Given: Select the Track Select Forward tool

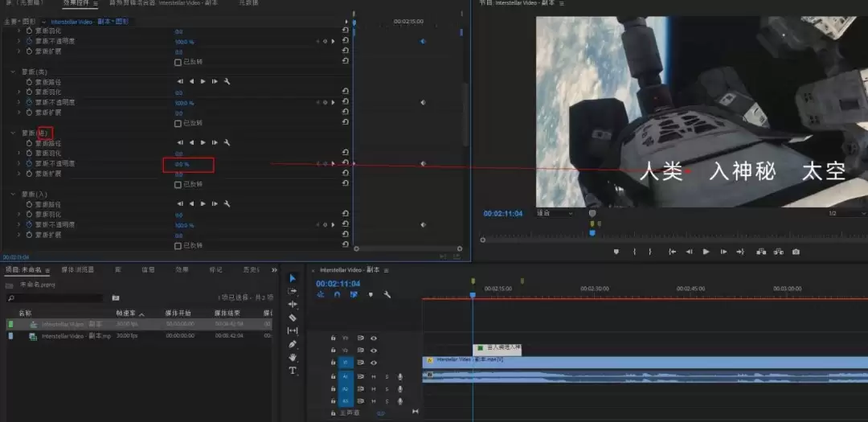Looking at the screenshot, I should coord(293,291).
